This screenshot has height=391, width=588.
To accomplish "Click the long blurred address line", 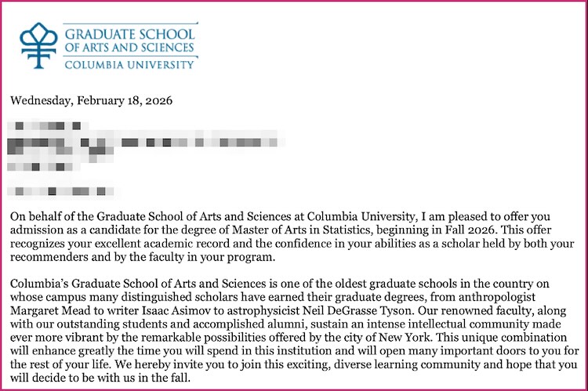I will pyautogui.click(x=145, y=144).
